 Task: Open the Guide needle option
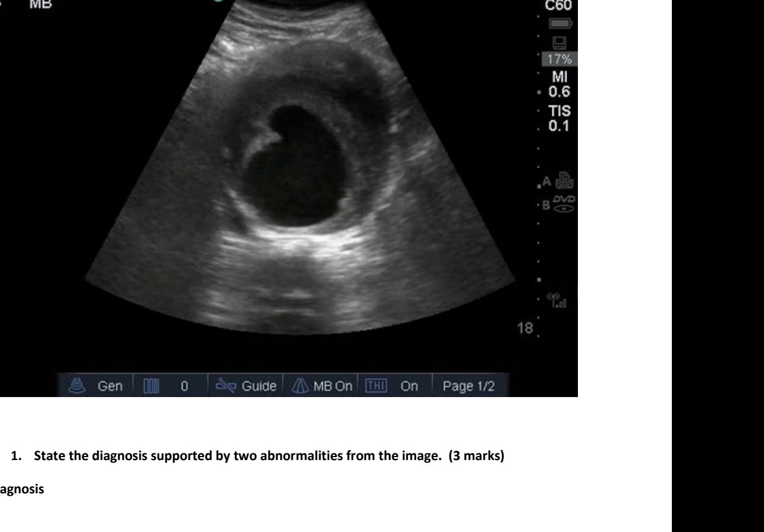point(245,385)
